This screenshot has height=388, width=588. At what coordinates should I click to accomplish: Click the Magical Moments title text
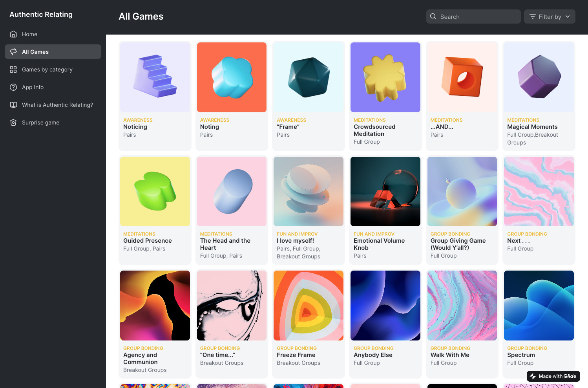(x=532, y=127)
